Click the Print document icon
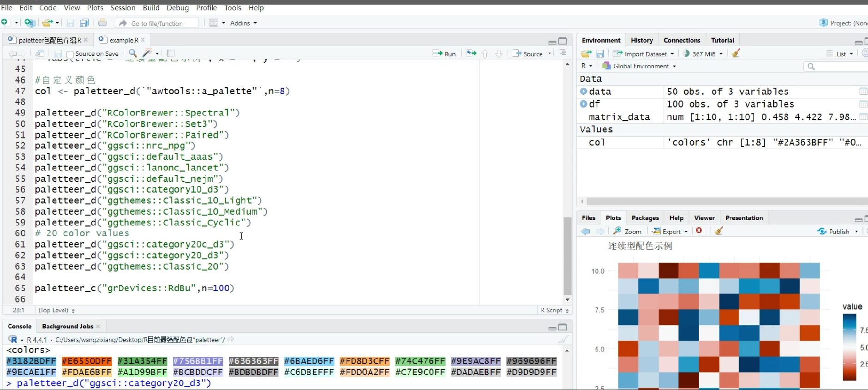The width and height of the screenshot is (868, 390). click(x=102, y=23)
